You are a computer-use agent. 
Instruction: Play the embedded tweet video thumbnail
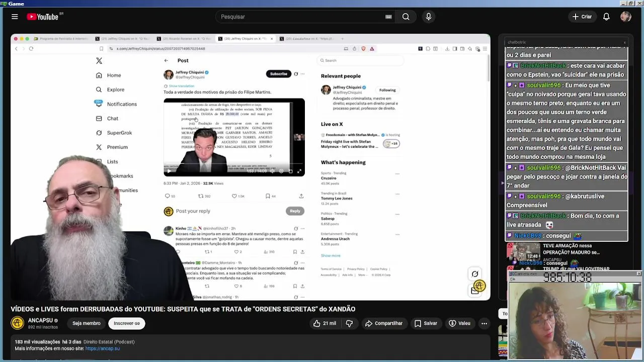234,137
